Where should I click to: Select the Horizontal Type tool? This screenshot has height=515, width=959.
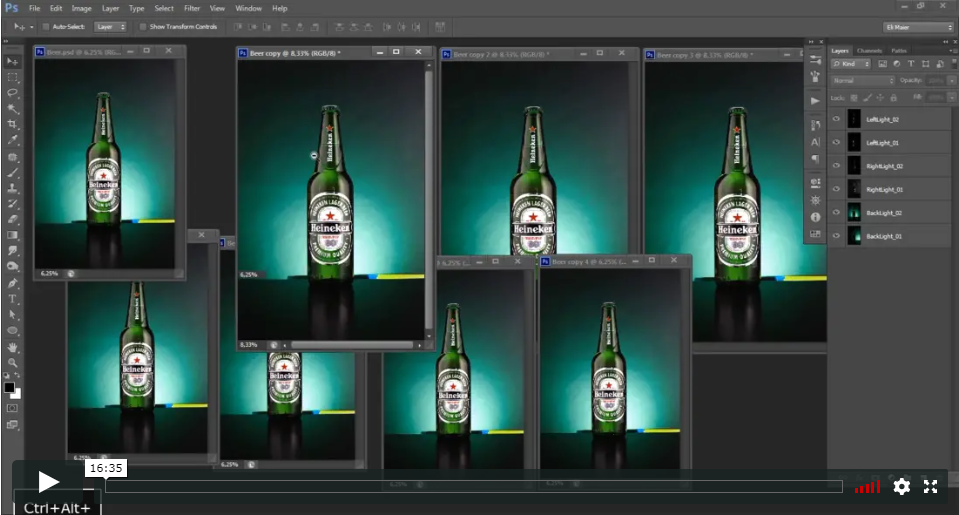tap(12, 299)
